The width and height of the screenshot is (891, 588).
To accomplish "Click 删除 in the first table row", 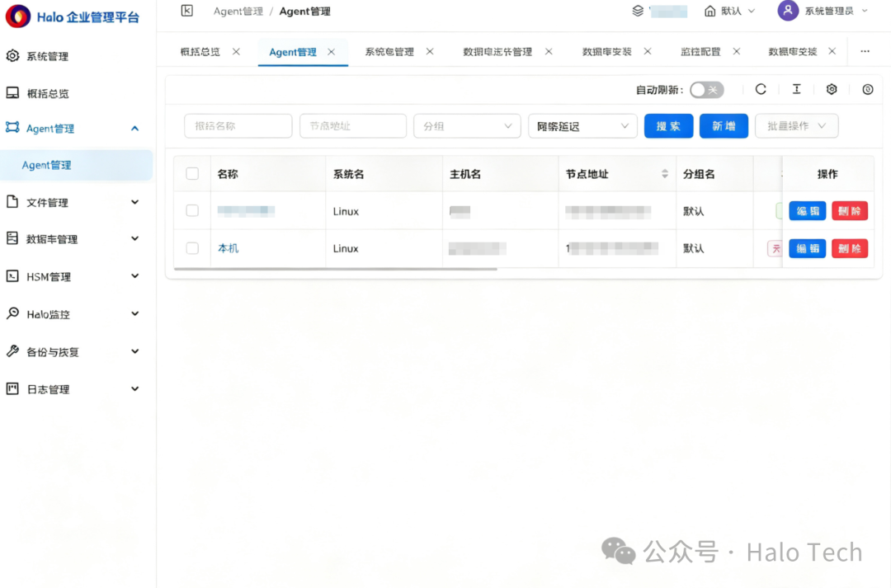I will point(850,211).
